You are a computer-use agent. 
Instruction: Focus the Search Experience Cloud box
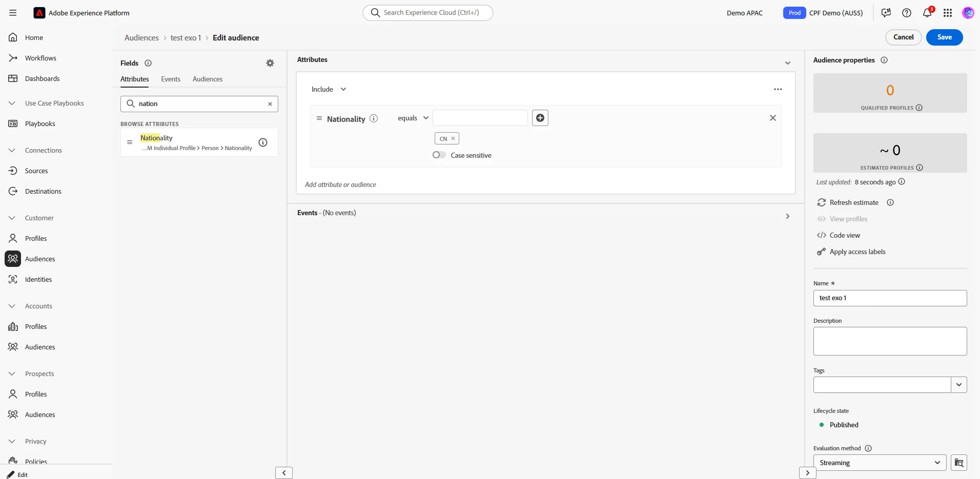click(428, 13)
